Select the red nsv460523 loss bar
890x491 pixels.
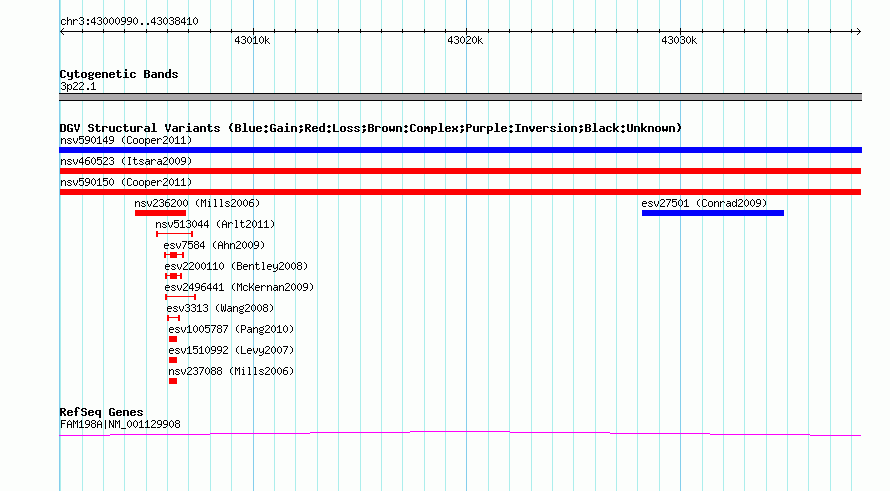pos(460,171)
